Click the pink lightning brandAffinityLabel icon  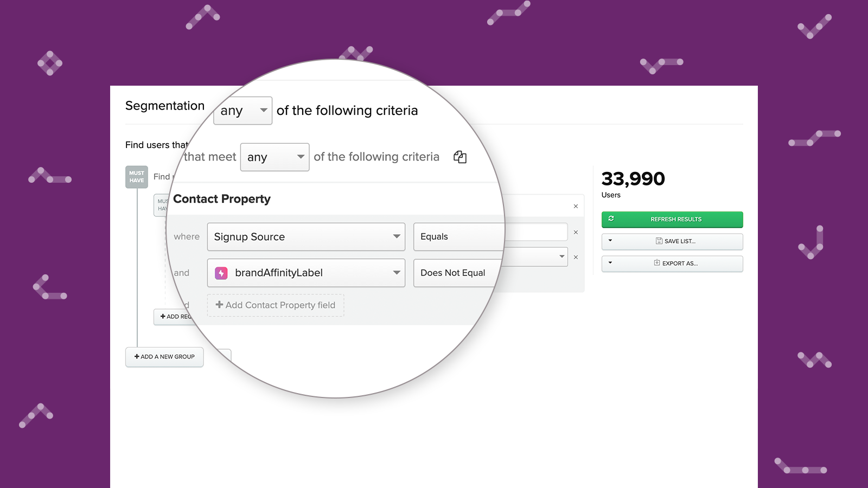coord(221,273)
